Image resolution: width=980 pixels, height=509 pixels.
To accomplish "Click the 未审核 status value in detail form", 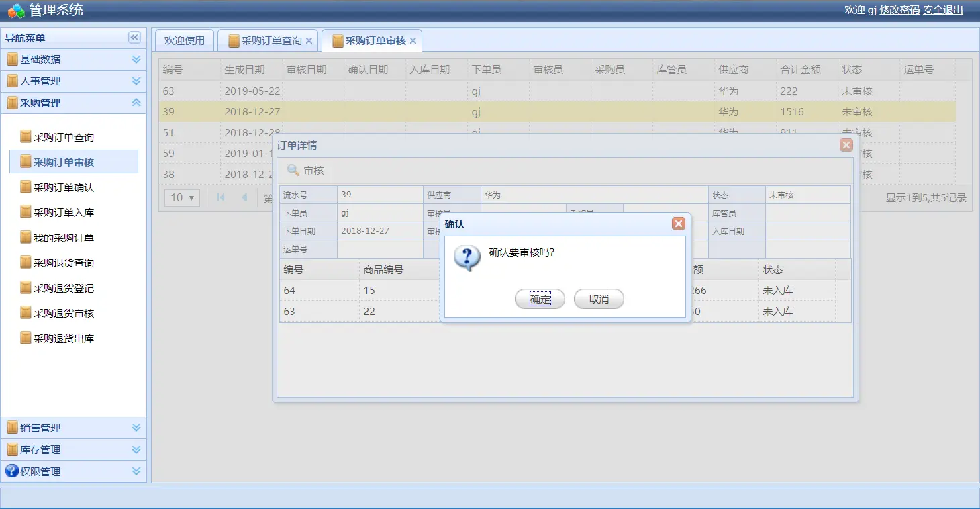I will tap(781, 195).
